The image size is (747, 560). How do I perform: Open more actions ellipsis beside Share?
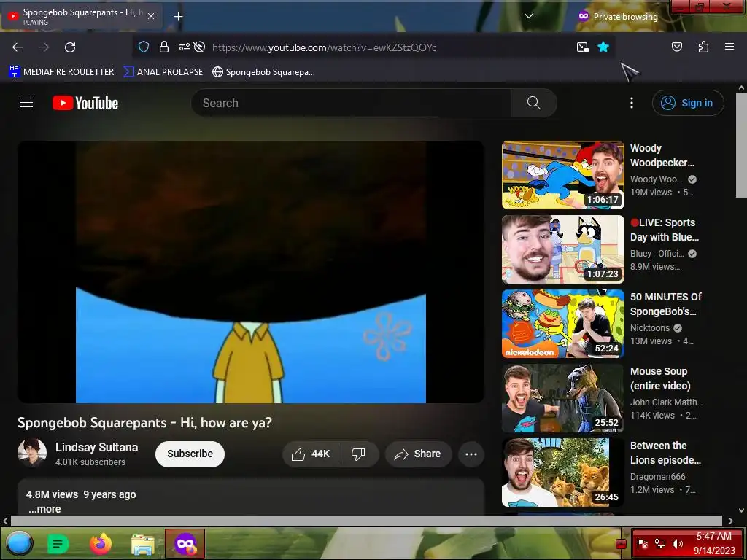click(471, 454)
